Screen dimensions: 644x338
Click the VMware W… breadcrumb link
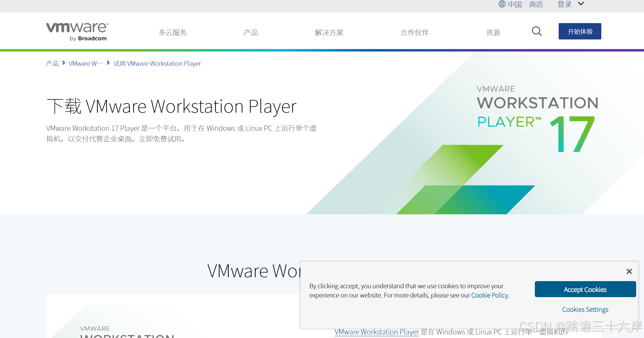pyautogui.click(x=86, y=64)
